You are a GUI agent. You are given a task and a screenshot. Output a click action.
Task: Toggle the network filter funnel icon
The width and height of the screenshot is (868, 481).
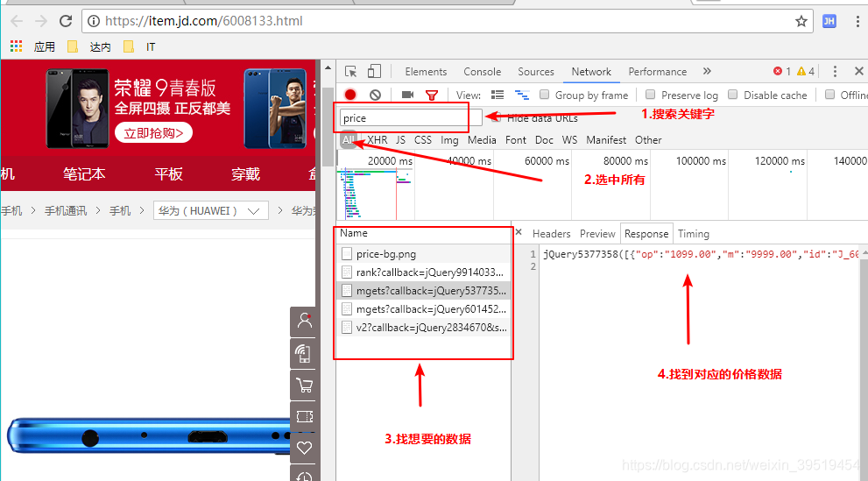(432, 95)
